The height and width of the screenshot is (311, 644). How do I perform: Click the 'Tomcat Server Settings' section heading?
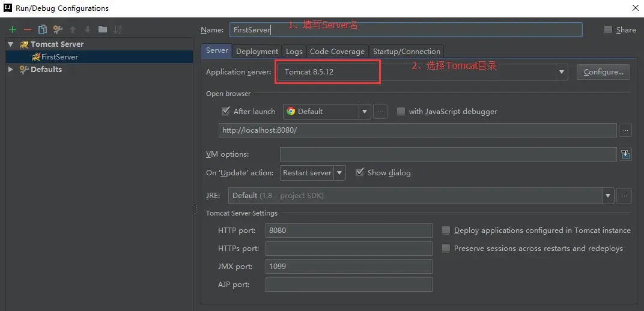[242, 213]
